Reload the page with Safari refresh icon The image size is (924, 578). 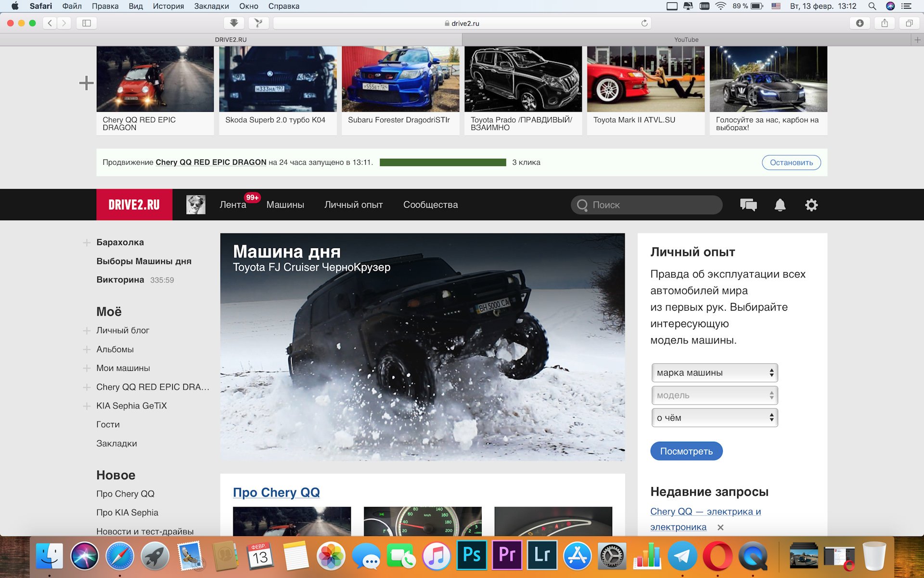644,23
